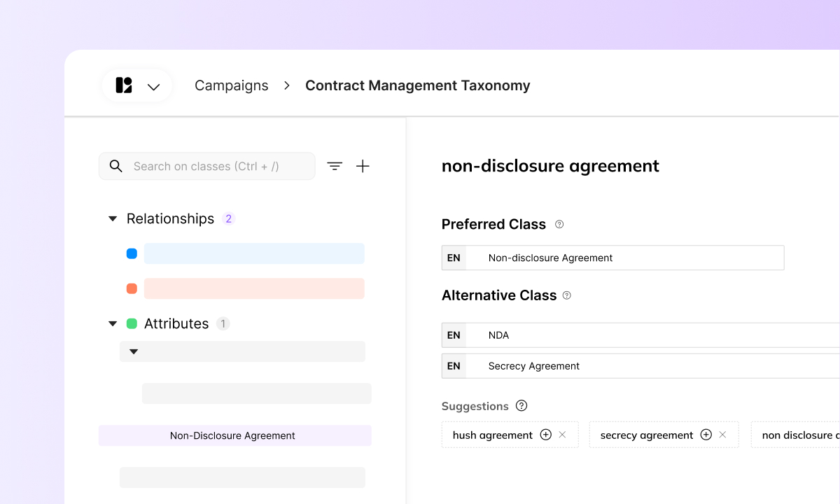Select the Relationships heading
The height and width of the screenshot is (504, 840).
170,218
